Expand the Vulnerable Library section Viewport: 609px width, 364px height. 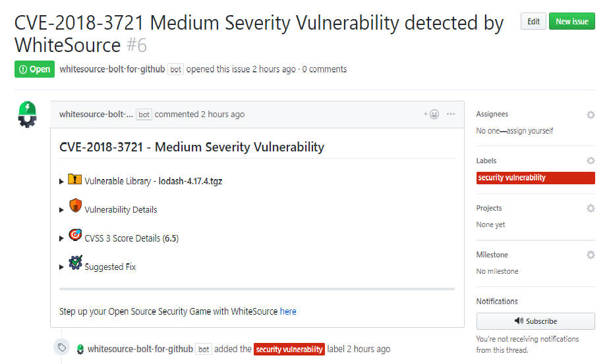(x=62, y=181)
